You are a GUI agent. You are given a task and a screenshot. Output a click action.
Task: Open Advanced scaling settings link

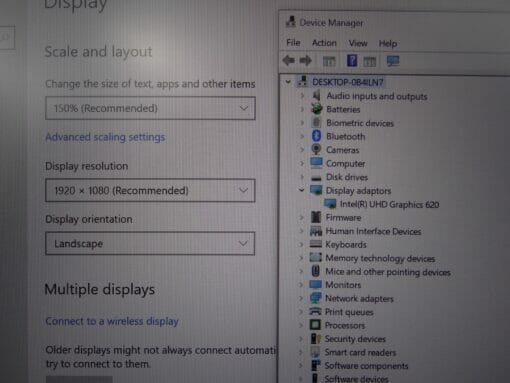(x=105, y=137)
